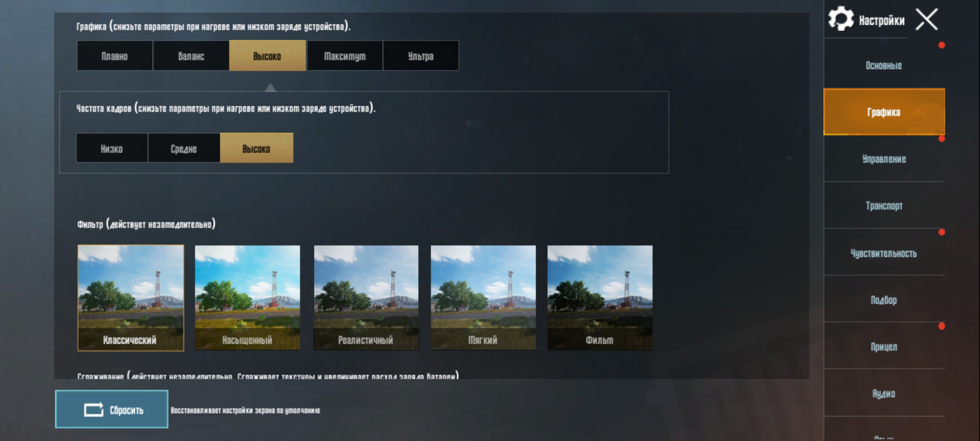The image size is (980, 441).
Task: Open the Основные settings tab
Action: tap(884, 65)
